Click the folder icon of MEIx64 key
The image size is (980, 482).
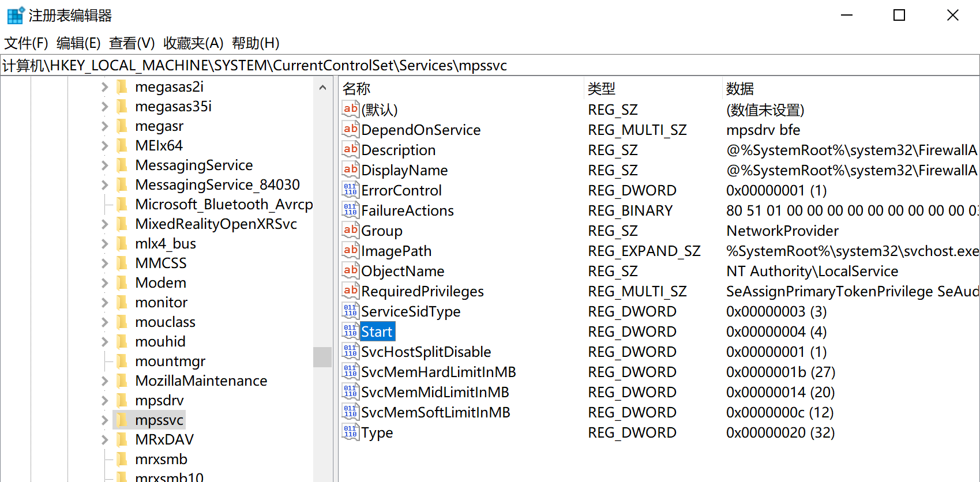[x=122, y=145]
